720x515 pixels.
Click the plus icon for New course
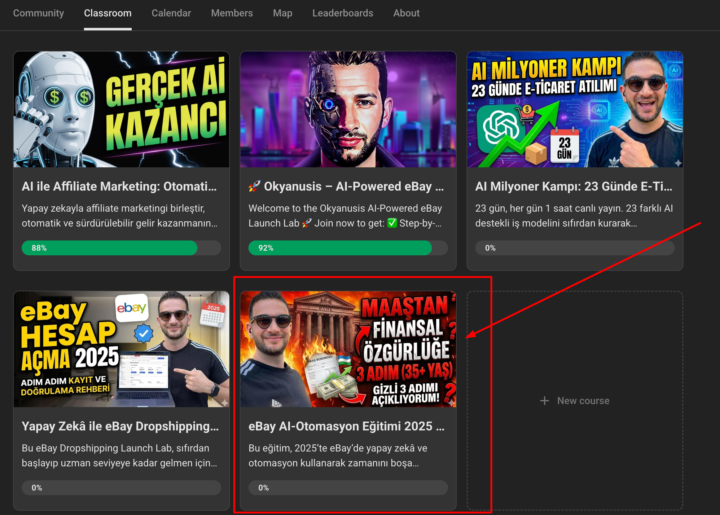coord(545,401)
